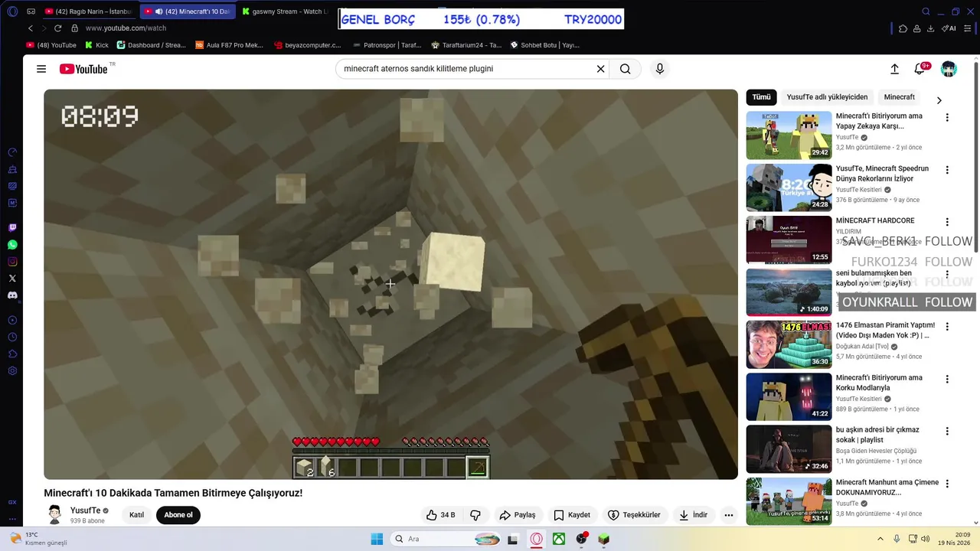This screenshot has width=980, height=551.
Task: Open browser downloads icon in toolbar
Action: click(x=930, y=28)
